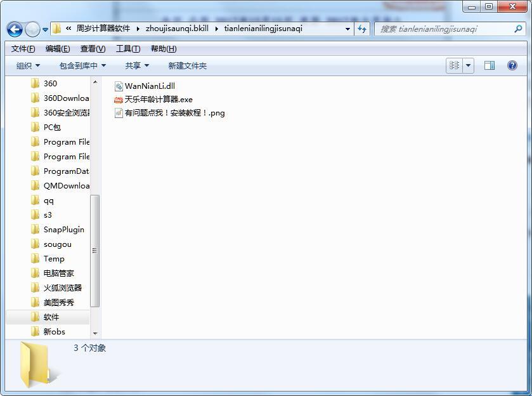
Task: Click the folder icon beside 软件
Action: click(35, 317)
